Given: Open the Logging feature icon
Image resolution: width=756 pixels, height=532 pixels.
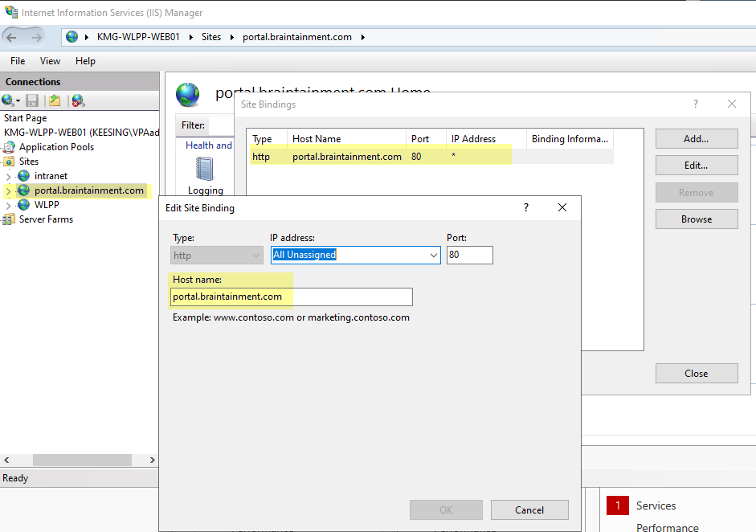Looking at the screenshot, I should pyautogui.click(x=205, y=170).
